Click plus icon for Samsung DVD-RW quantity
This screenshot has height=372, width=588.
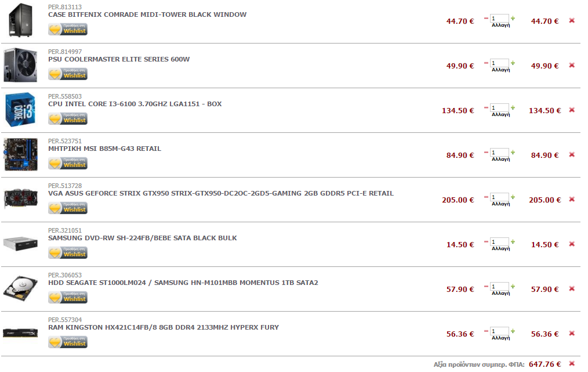pyautogui.click(x=513, y=242)
